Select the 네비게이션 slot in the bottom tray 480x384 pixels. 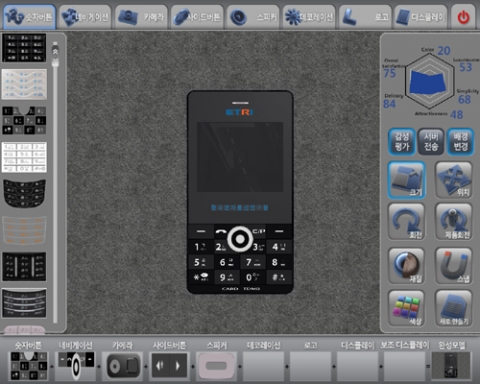[75, 366]
